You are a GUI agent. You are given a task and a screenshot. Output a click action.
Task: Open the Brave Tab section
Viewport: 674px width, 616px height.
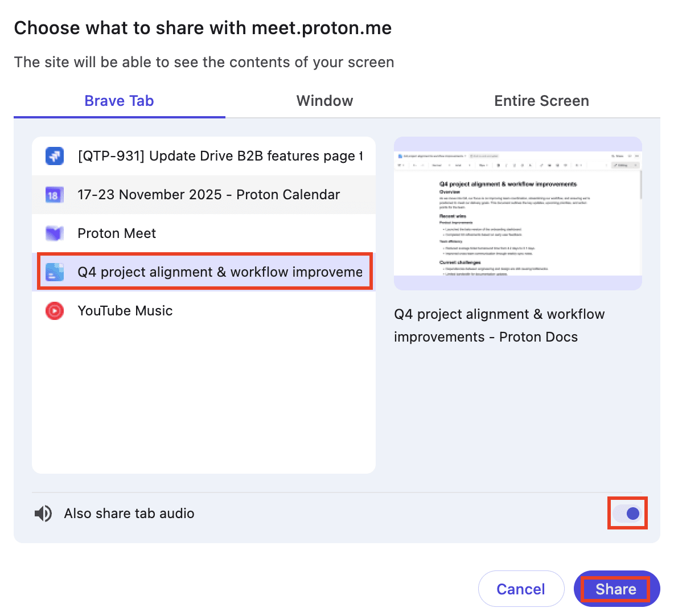pos(119,101)
